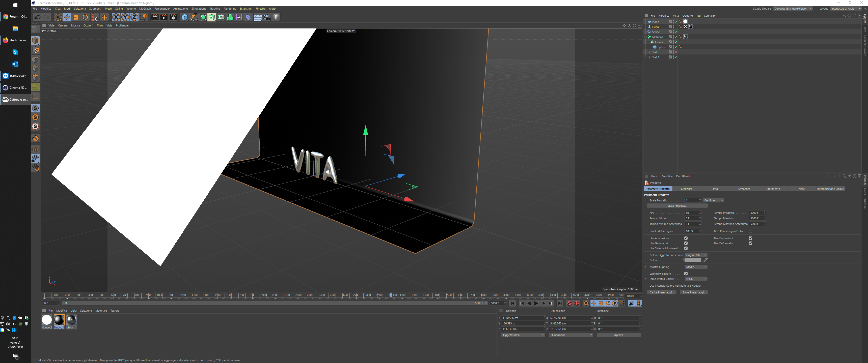Enable LOD Rendering in Editor checkbox
Screen dimensions: 868x363
coord(750,231)
